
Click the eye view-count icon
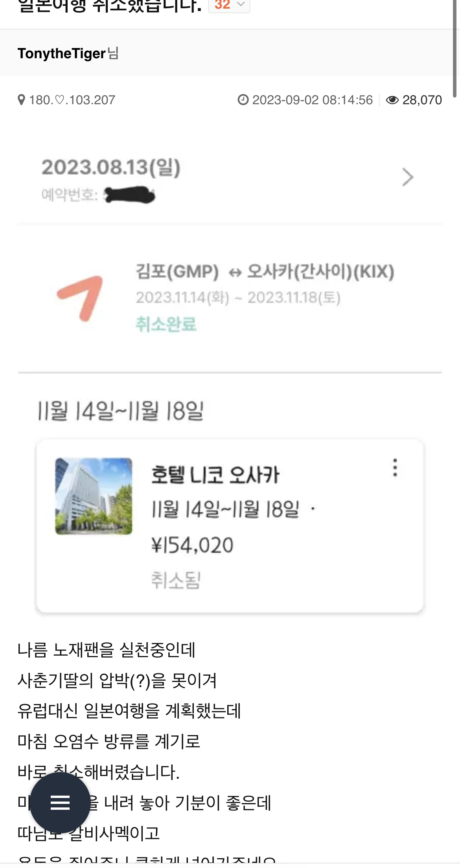click(392, 100)
